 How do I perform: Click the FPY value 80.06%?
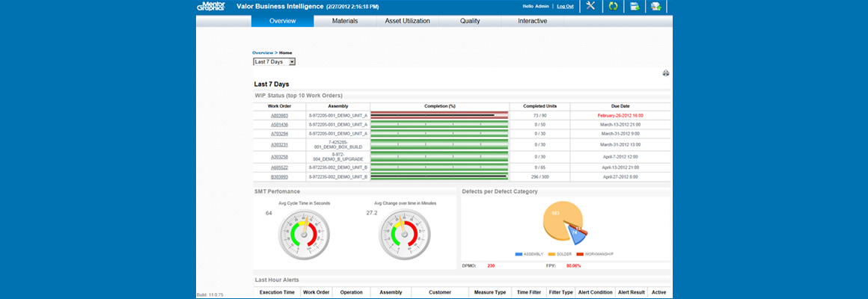click(573, 266)
